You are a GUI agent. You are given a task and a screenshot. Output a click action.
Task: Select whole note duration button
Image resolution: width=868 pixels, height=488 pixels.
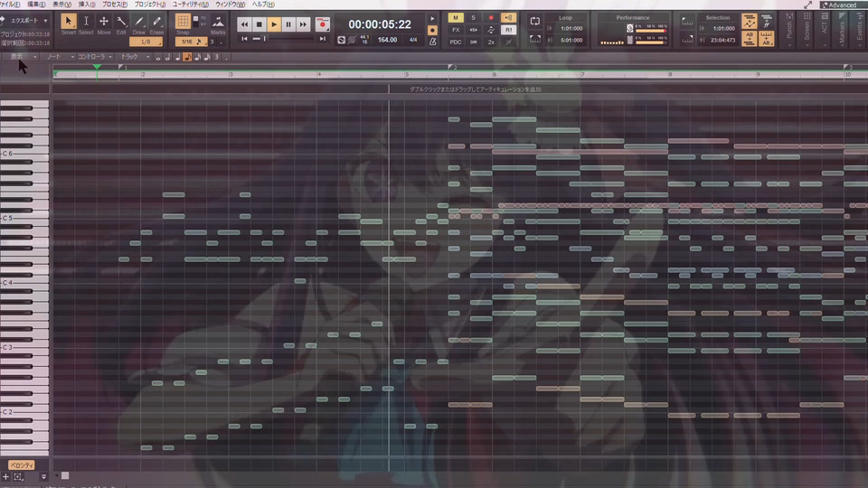click(157, 57)
